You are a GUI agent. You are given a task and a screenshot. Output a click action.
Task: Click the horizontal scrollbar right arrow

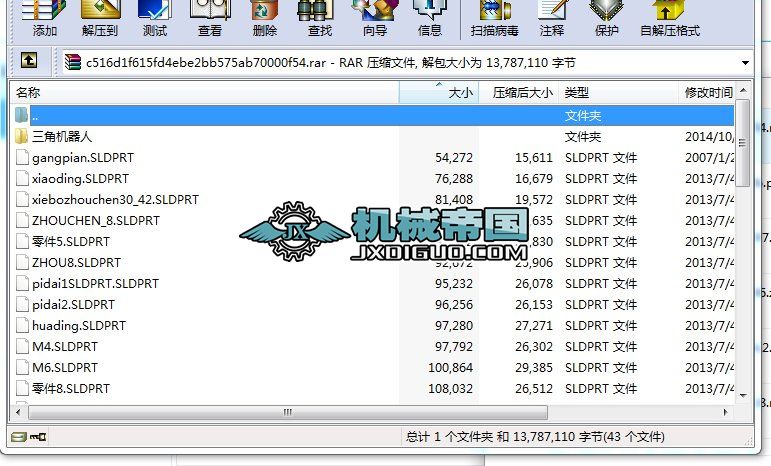(726, 412)
